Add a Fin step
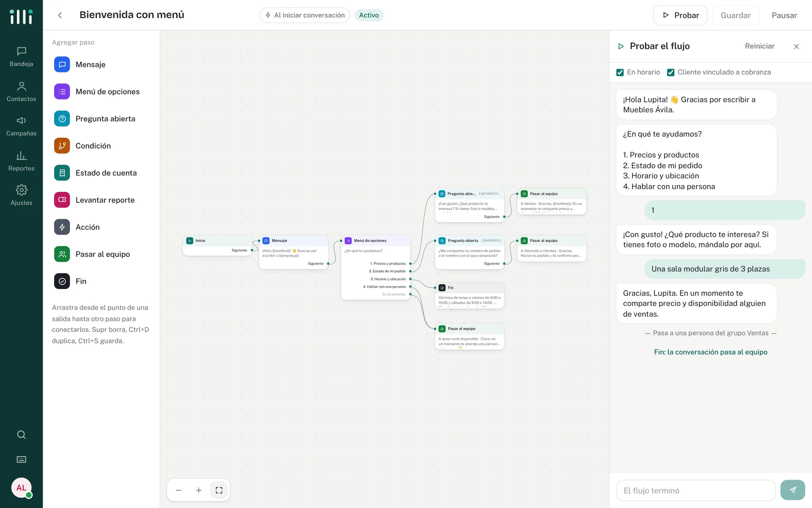The height and width of the screenshot is (508, 812). (101, 281)
